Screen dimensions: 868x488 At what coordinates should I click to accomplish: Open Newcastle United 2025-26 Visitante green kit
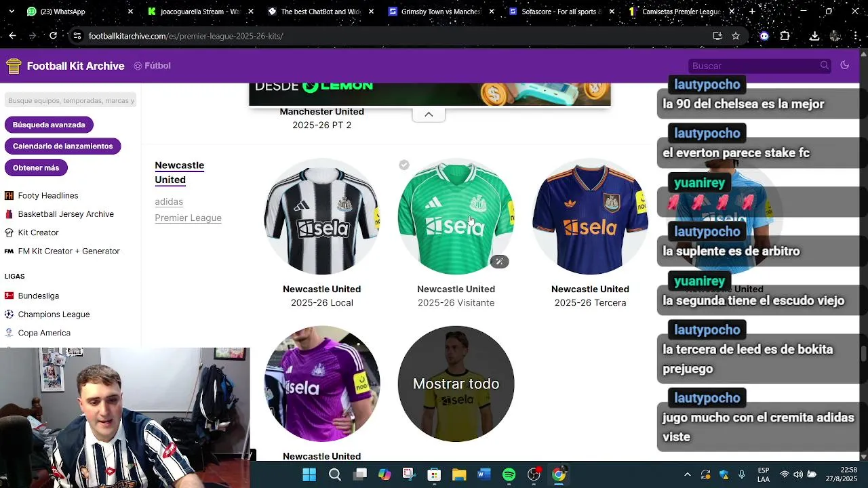pyautogui.click(x=456, y=217)
